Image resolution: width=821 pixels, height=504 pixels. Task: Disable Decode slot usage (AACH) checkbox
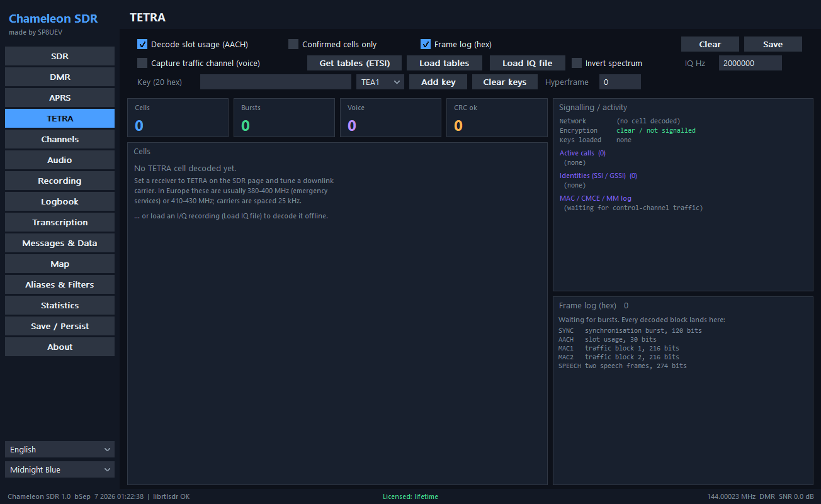coord(142,44)
